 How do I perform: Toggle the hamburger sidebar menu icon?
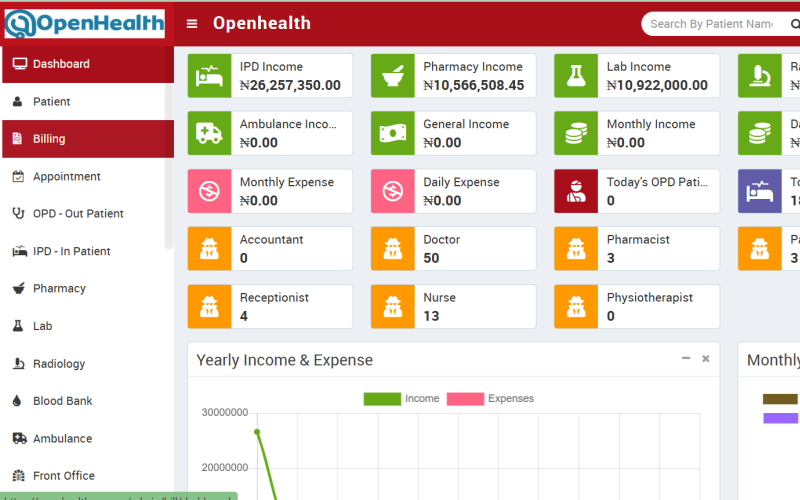pos(192,23)
